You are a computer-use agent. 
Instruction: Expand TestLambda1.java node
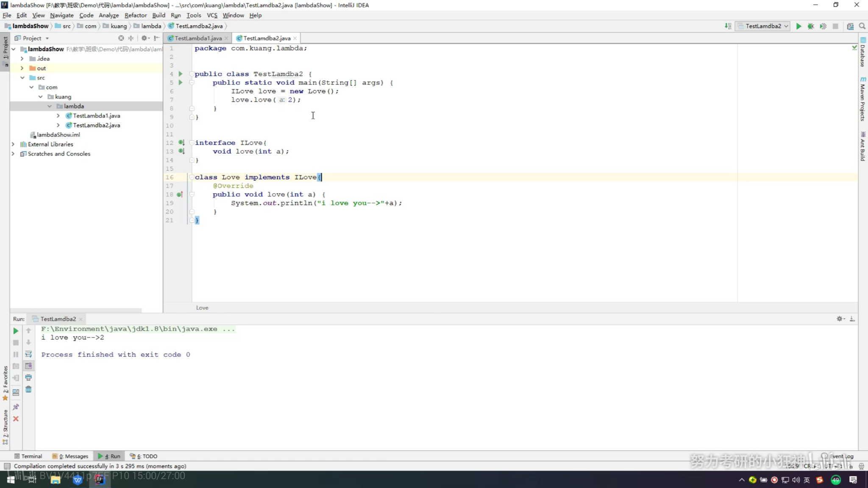pyautogui.click(x=58, y=116)
